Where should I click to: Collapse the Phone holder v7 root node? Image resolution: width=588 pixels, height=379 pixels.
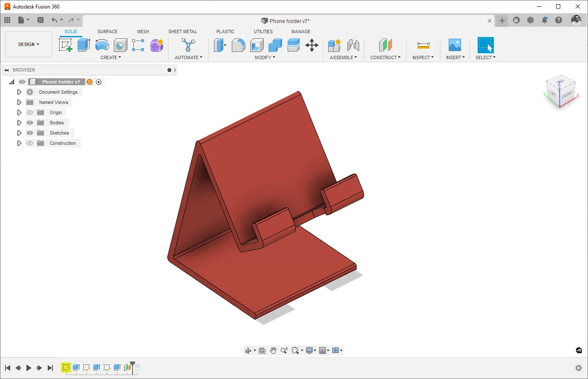tap(12, 82)
